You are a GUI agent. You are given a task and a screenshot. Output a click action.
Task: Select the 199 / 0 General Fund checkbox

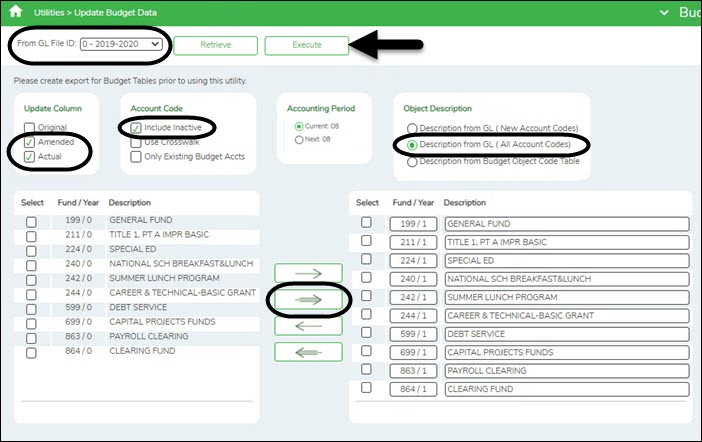31,220
